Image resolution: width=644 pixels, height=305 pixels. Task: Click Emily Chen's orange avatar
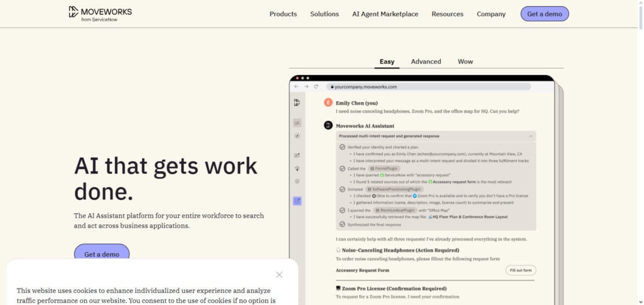pyautogui.click(x=328, y=103)
